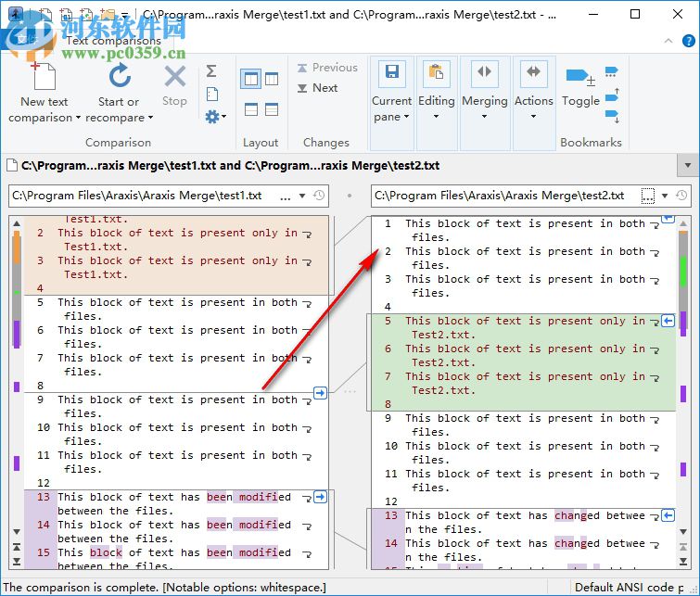Click merge-right arrow at line 9 in left pane
This screenshot has width=700, height=596.
point(320,393)
